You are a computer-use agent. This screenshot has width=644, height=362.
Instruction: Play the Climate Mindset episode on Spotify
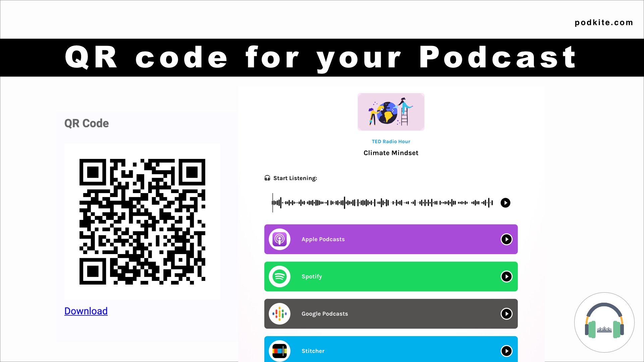pyautogui.click(x=506, y=276)
